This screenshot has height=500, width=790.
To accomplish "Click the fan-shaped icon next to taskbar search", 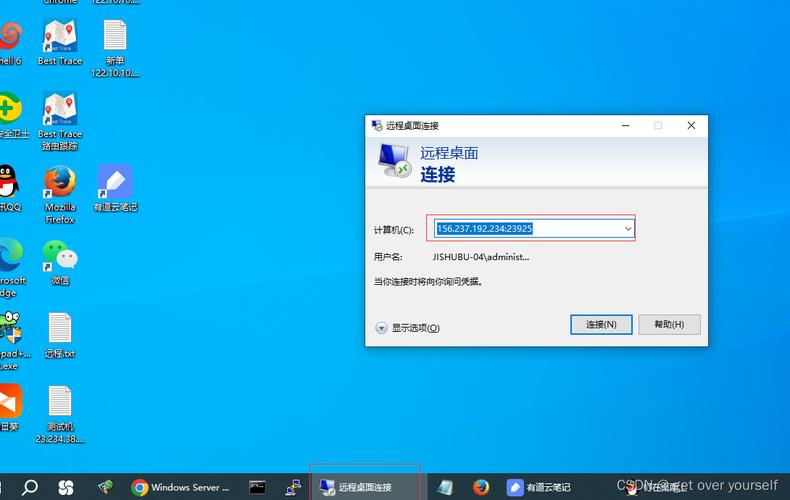I will click(66, 487).
